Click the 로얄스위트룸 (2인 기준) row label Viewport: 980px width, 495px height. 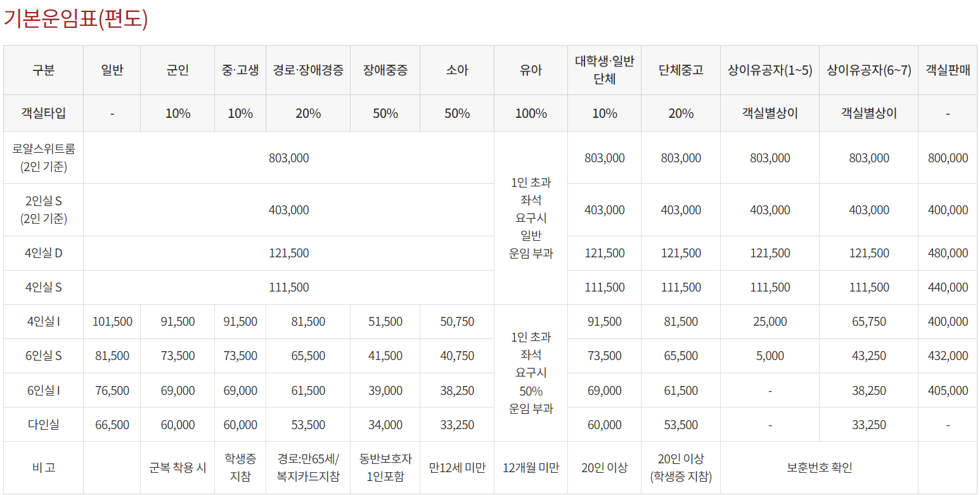point(43,158)
